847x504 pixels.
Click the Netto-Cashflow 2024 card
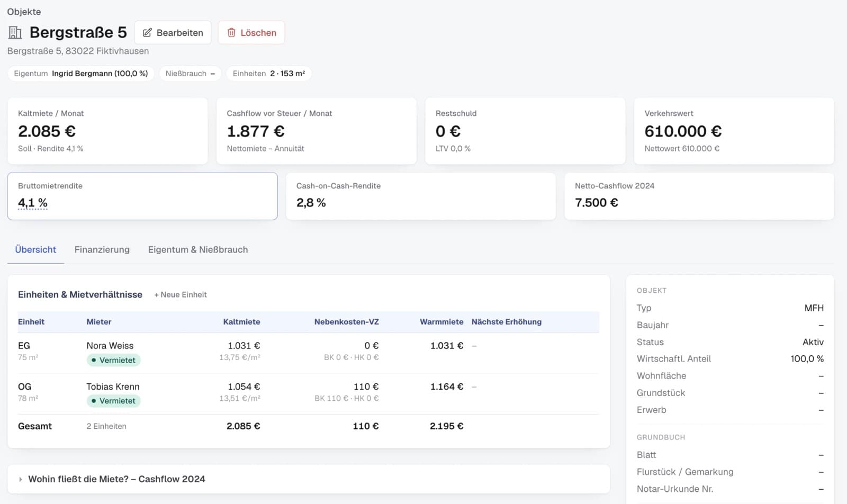coord(699,196)
